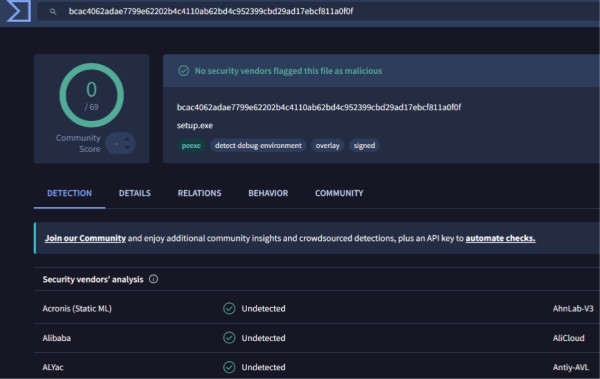Click the green check icon in banner
The image size is (600, 379).
coord(184,71)
